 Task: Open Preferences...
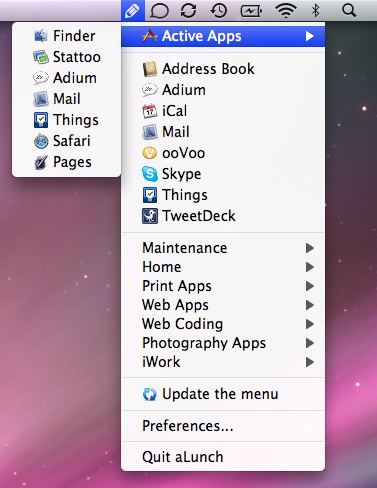pos(223,426)
